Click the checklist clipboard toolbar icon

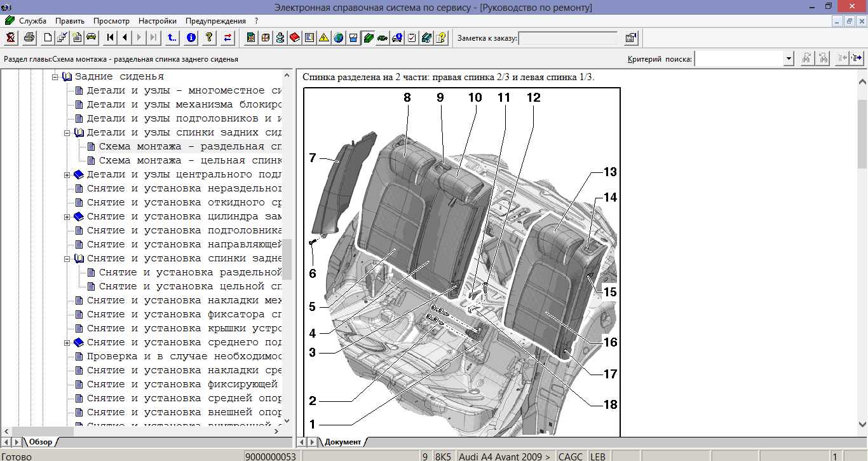click(411, 38)
